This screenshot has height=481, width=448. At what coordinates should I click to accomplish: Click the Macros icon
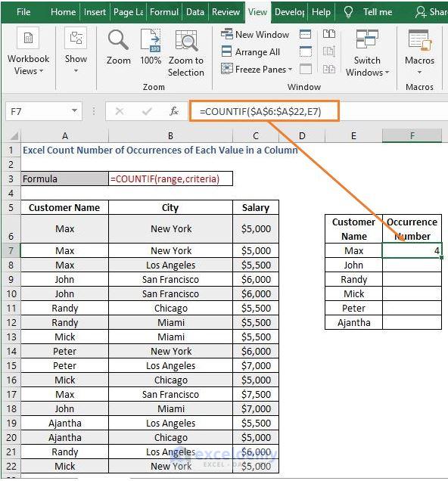[419, 41]
